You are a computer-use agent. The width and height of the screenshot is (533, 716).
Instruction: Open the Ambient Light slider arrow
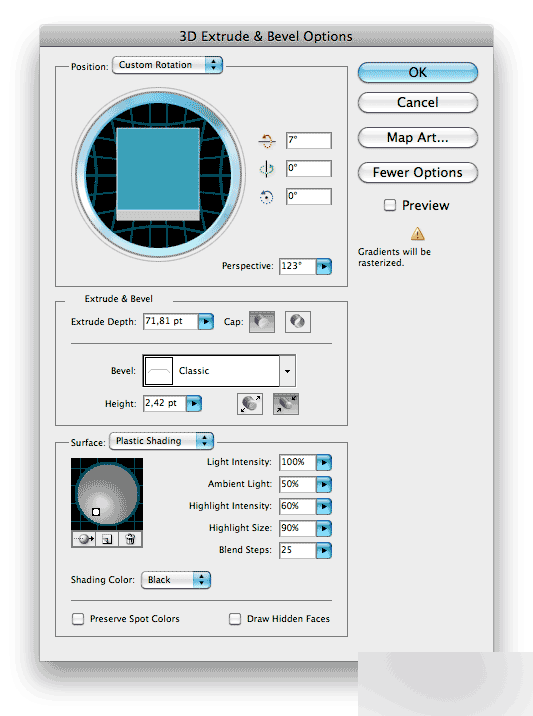pyautogui.click(x=324, y=484)
